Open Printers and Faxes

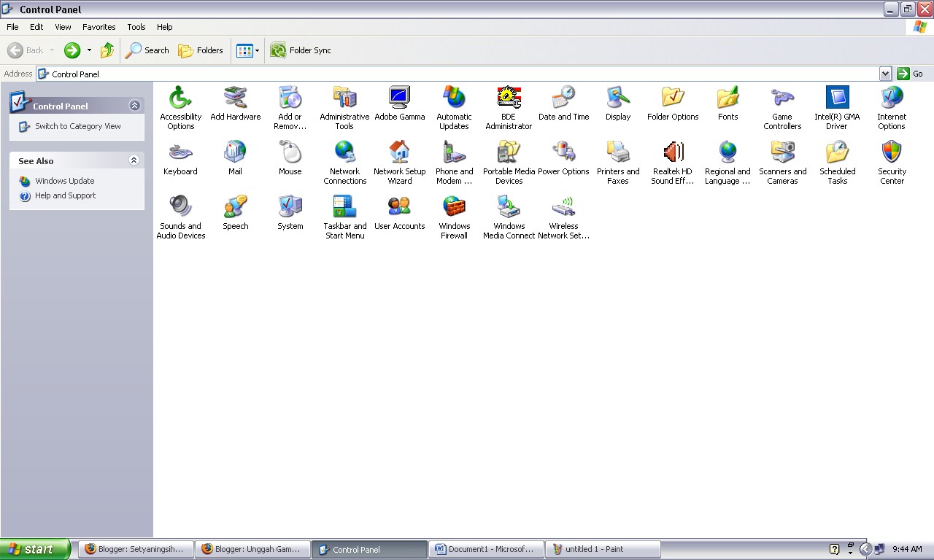pos(618,162)
